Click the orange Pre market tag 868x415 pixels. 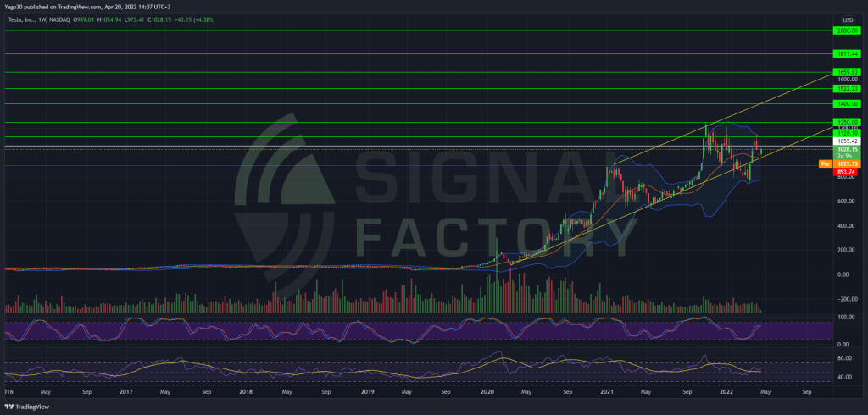(x=825, y=164)
